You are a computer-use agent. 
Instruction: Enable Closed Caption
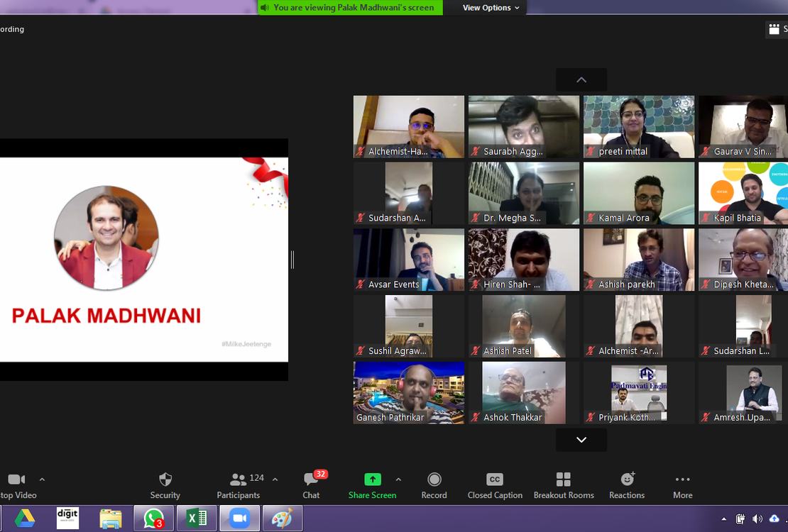coord(495,480)
